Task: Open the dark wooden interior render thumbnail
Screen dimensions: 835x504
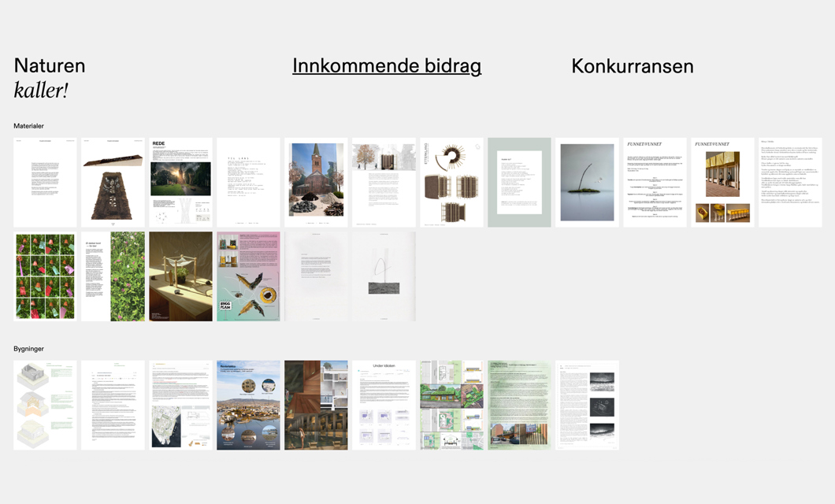Action: tap(316, 405)
